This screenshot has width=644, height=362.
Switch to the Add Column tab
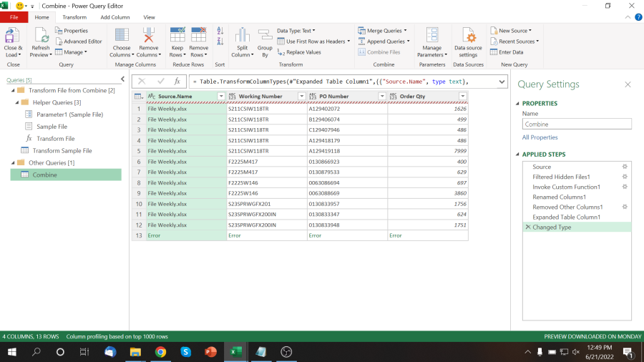pyautogui.click(x=115, y=17)
